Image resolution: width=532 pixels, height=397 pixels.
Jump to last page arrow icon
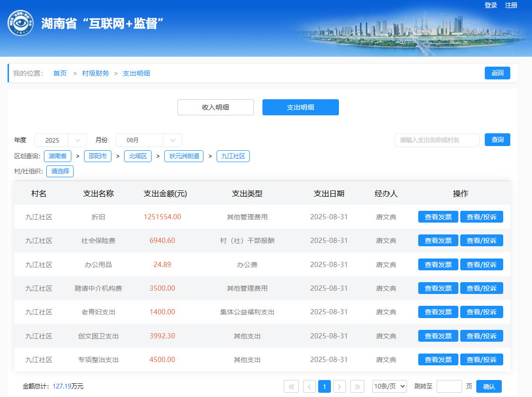click(357, 387)
